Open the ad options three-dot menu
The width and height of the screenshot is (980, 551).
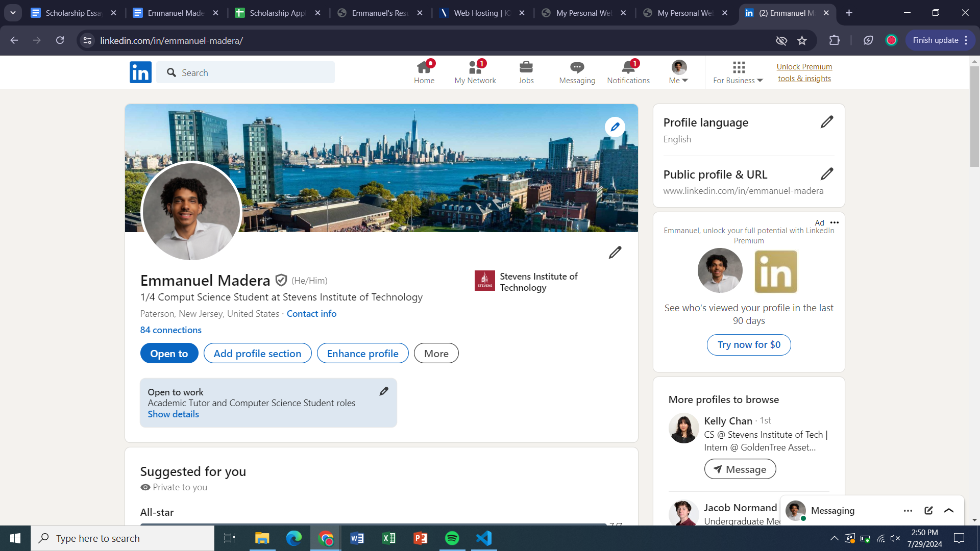coord(835,222)
